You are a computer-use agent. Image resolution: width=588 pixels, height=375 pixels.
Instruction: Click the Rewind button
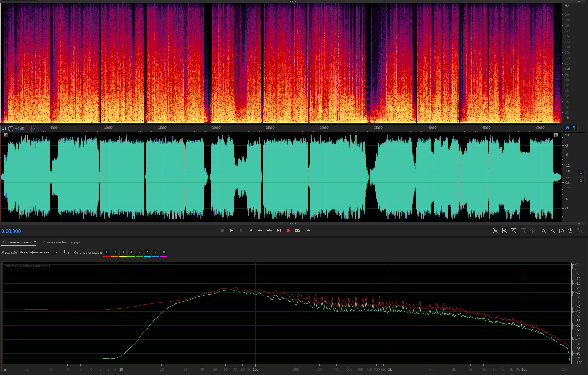point(260,231)
